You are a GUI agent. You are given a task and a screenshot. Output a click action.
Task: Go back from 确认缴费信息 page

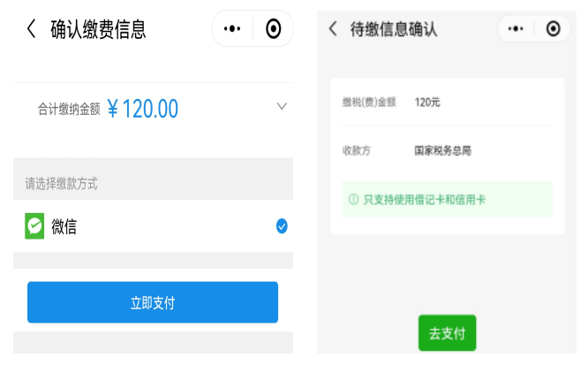point(32,29)
